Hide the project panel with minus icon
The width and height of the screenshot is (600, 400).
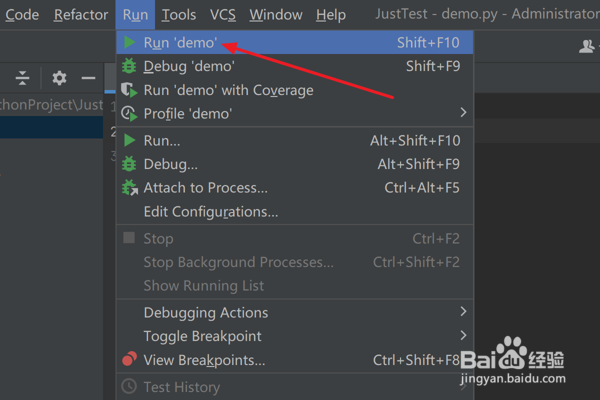tap(88, 78)
